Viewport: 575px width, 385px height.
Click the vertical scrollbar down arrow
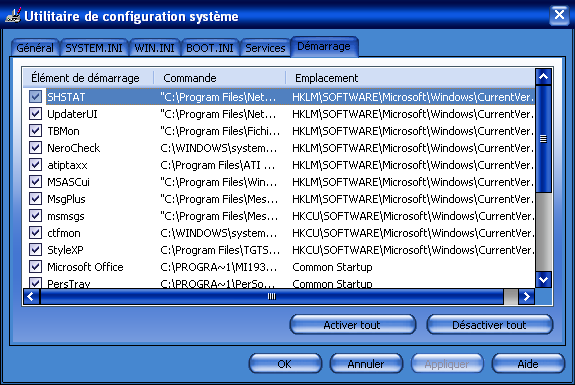tap(543, 280)
